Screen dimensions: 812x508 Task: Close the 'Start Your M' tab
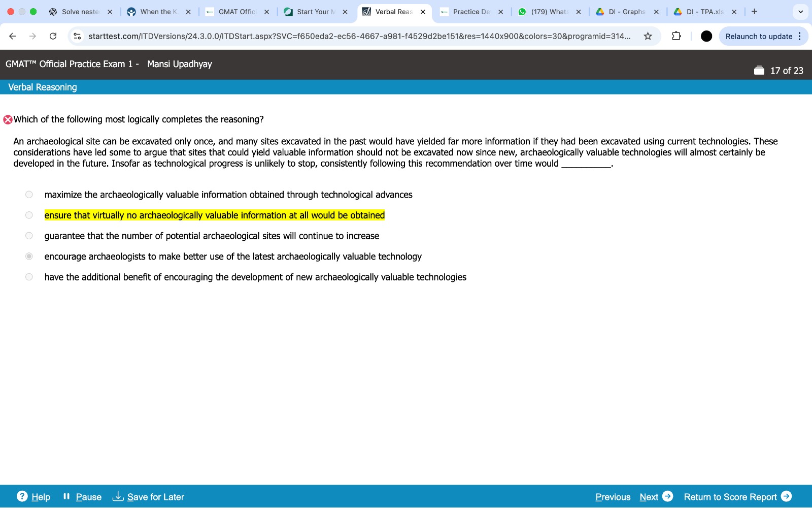point(345,12)
